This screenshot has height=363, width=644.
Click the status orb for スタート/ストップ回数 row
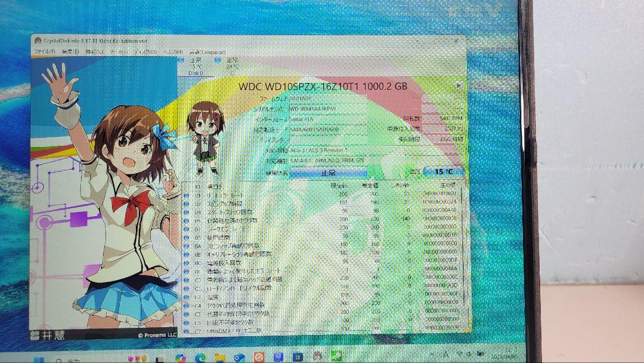coord(187,213)
